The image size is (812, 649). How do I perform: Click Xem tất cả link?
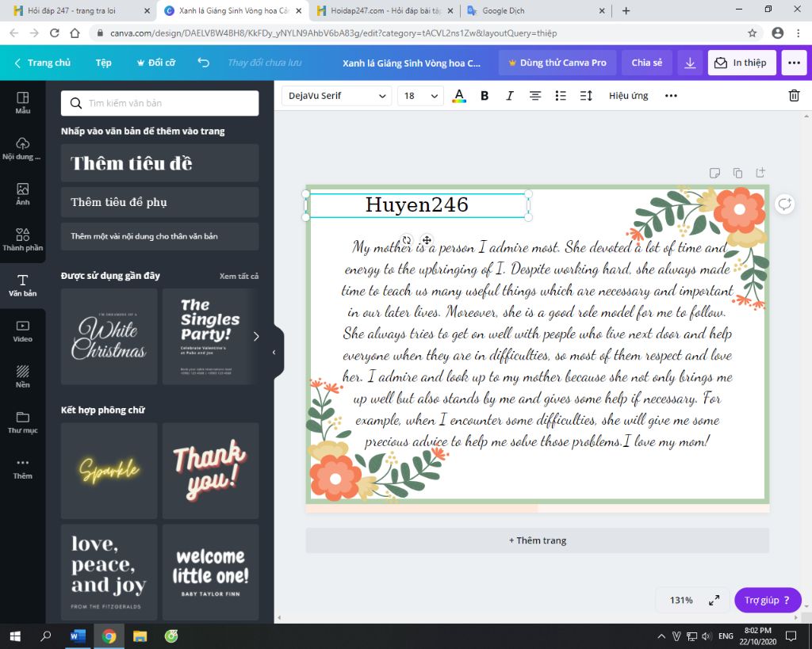(239, 277)
